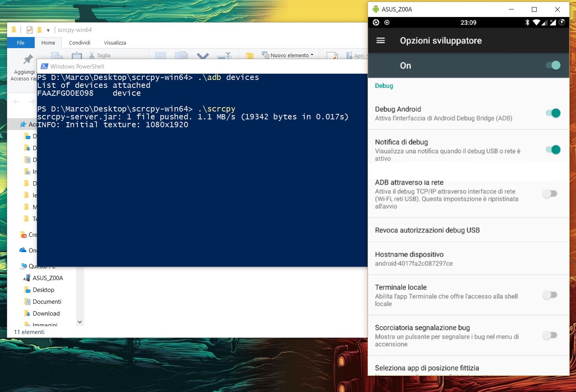Click the OneDrive cloud icon in sidebar
576x392 pixels.
pyautogui.click(x=23, y=250)
